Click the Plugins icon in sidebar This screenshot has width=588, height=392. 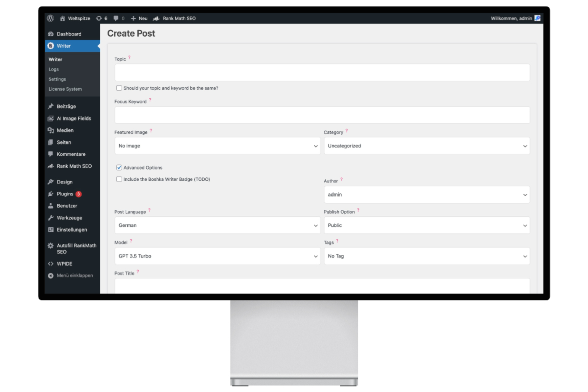pyautogui.click(x=51, y=194)
